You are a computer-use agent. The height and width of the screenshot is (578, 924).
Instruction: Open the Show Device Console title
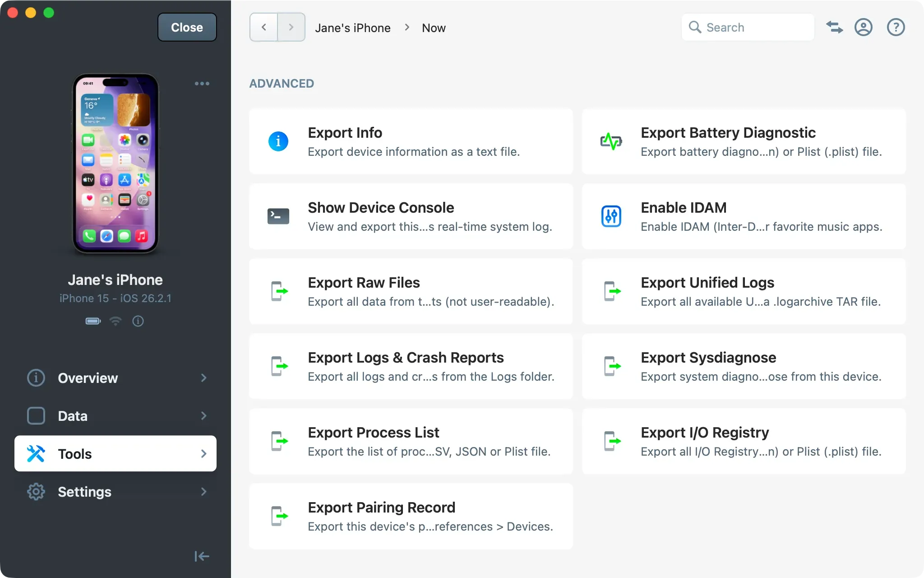tap(381, 207)
